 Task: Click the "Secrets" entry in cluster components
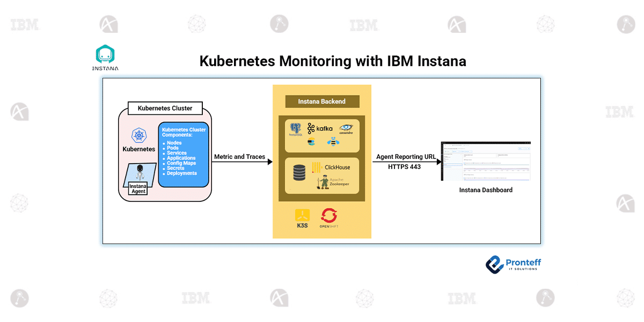(177, 168)
